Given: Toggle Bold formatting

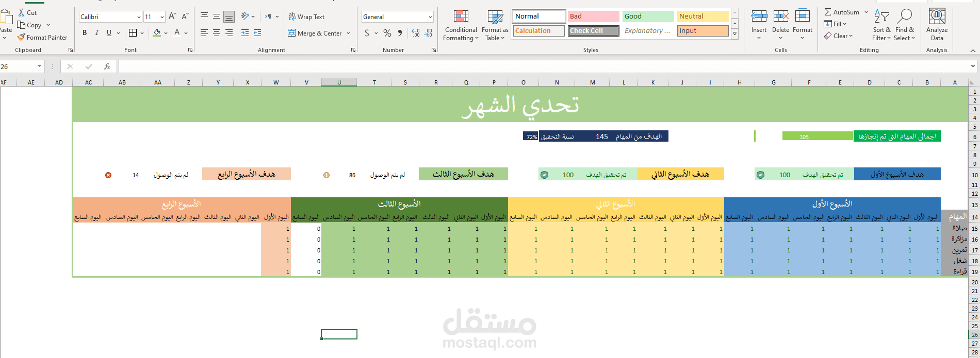Looking at the screenshot, I should point(85,32).
